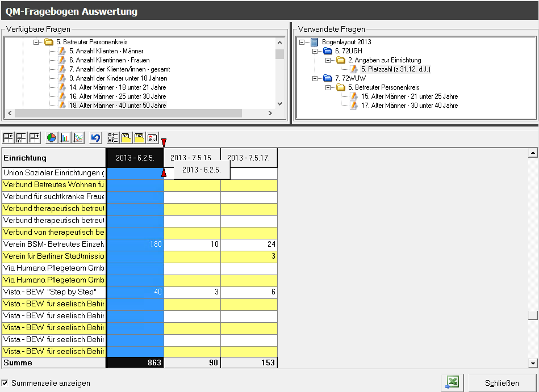The image size is (539, 392).
Task: Click the '2013 - 7.5.17.' column header
Action: 249,158
